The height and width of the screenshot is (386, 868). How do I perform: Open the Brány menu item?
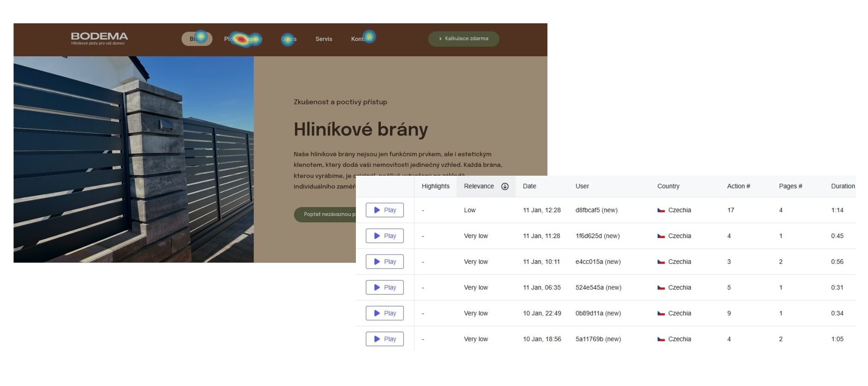click(x=197, y=39)
